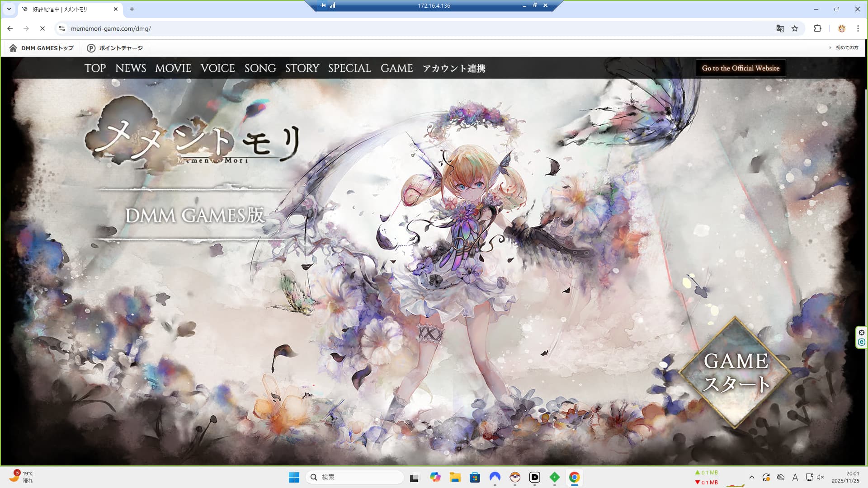This screenshot has height=488, width=868.
Task: Open the browser extensions puzzle icon
Action: 817,28
